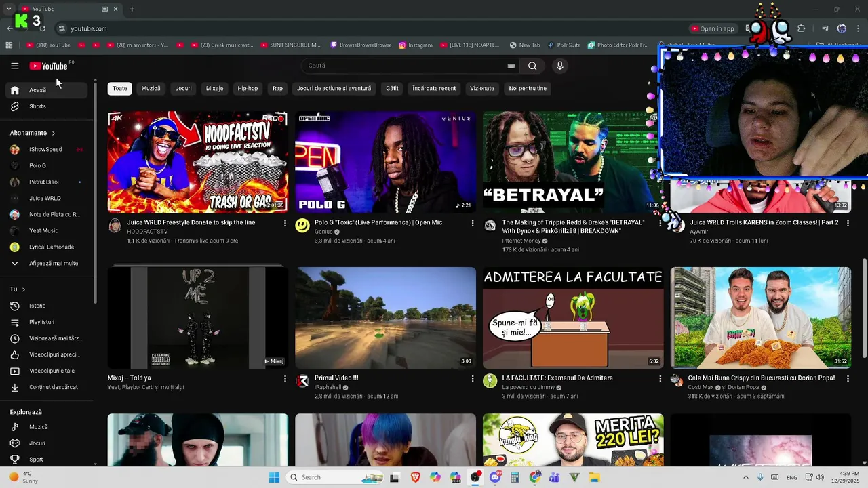Open Polo G channel subscription

tap(47, 165)
